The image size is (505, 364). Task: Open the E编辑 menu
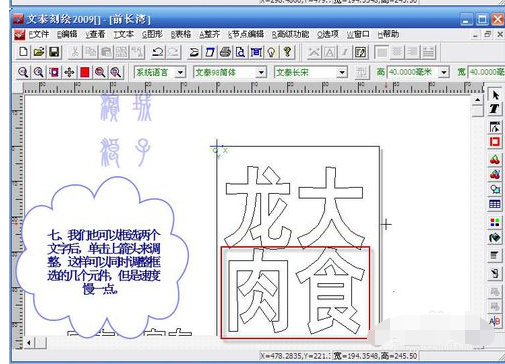point(67,34)
